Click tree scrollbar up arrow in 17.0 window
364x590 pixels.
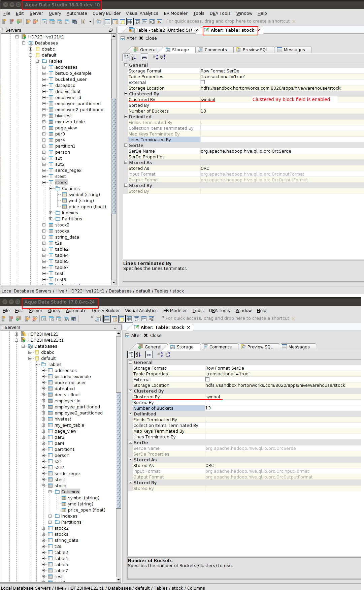119,333
